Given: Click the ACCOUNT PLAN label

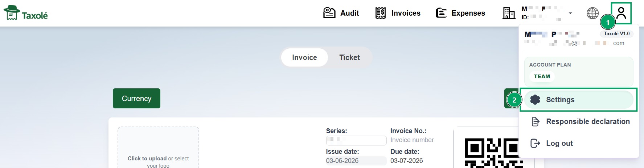Looking at the screenshot, I should (550, 65).
